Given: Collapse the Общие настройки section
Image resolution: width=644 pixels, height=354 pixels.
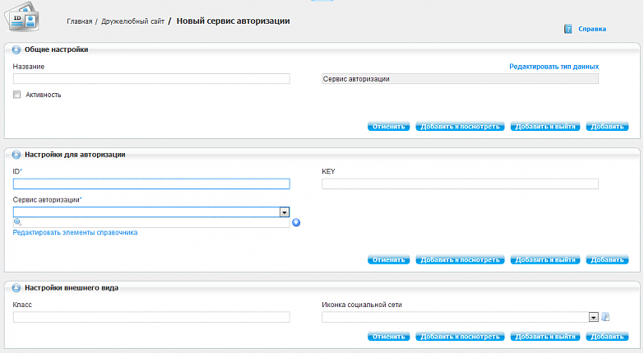Looking at the screenshot, I should point(16,49).
